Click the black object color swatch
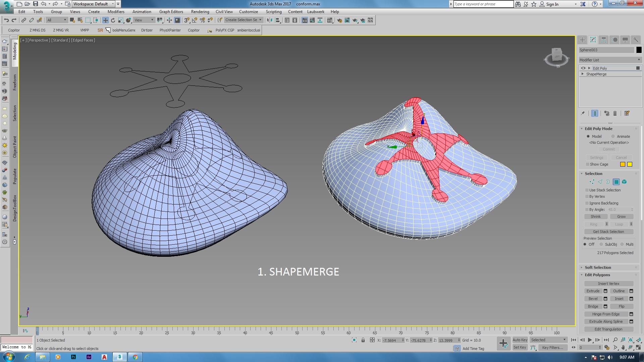Viewport: 644px width, 362px height. tap(639, 50)
